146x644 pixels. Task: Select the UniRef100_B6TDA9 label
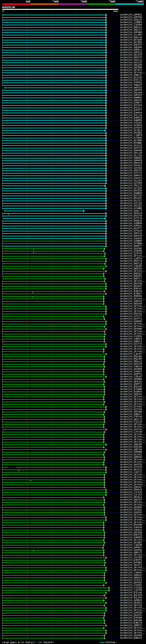coord(131,40)
